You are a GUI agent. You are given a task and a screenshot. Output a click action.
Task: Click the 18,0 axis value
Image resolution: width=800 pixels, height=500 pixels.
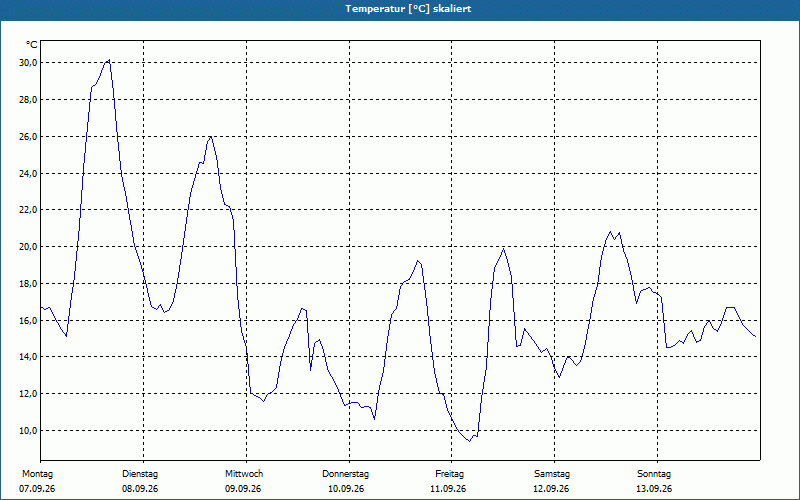[28, 284]
